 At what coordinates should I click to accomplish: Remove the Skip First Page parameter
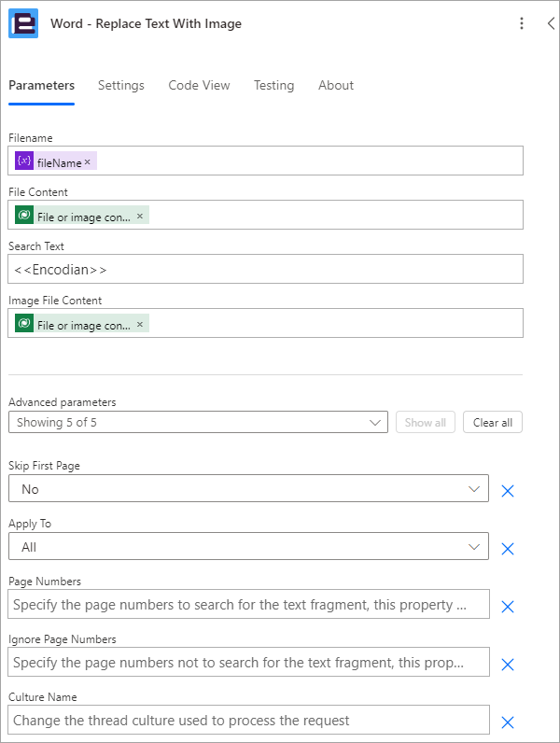[x=508, y=491]
